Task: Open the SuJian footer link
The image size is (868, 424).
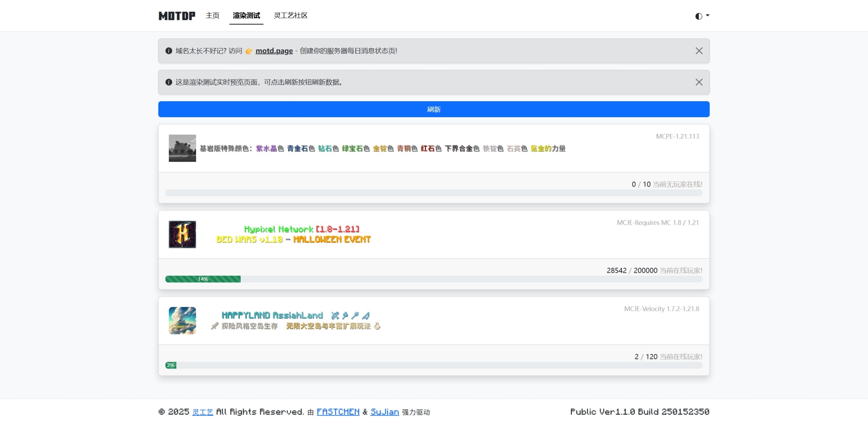Action: point(385,412)
